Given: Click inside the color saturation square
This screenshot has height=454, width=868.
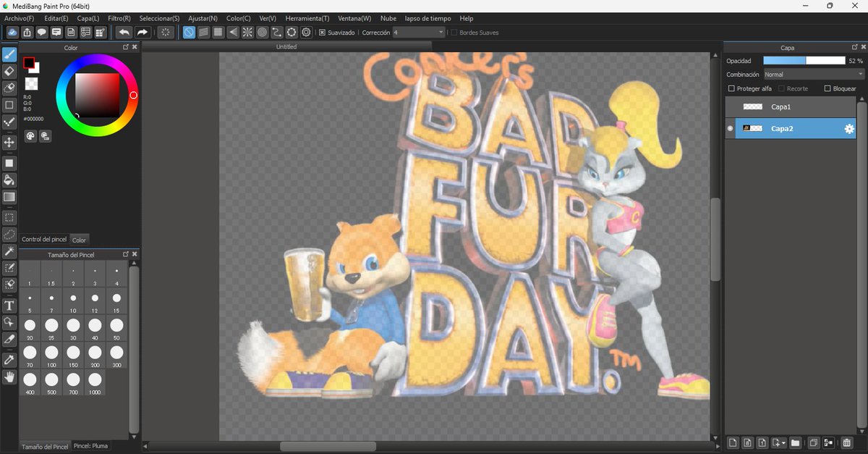Looking at the screenshot, I should coord(98,95).
